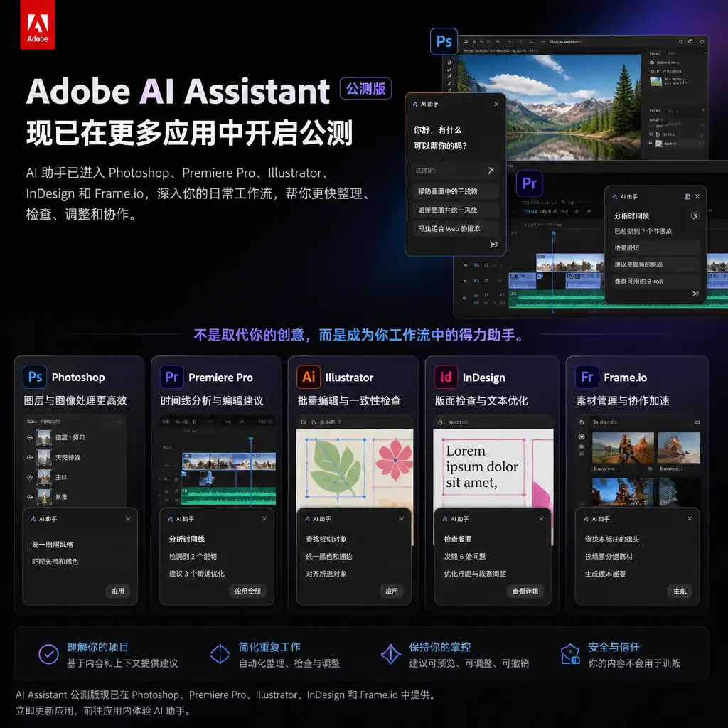This screenshot has height=728, width=728.
Task: Click 生成 in the Frame.io card
Action: click(680, 591)
